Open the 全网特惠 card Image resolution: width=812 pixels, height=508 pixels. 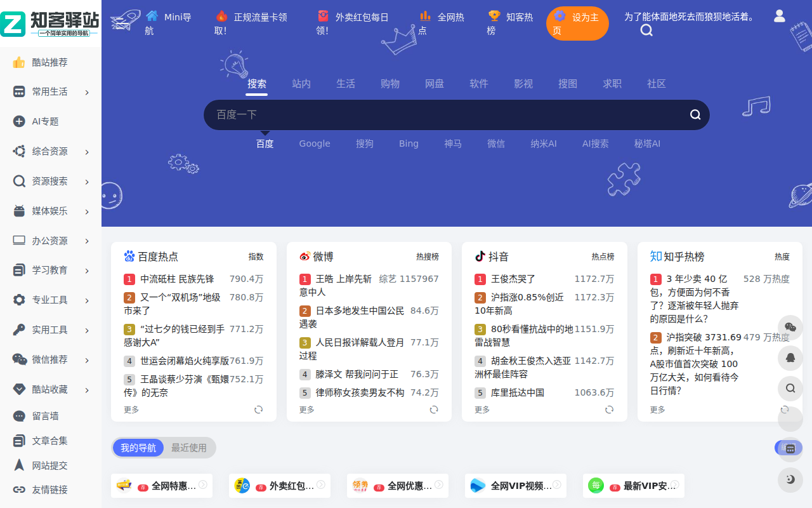pyautogui.click(x=162, y=486)
